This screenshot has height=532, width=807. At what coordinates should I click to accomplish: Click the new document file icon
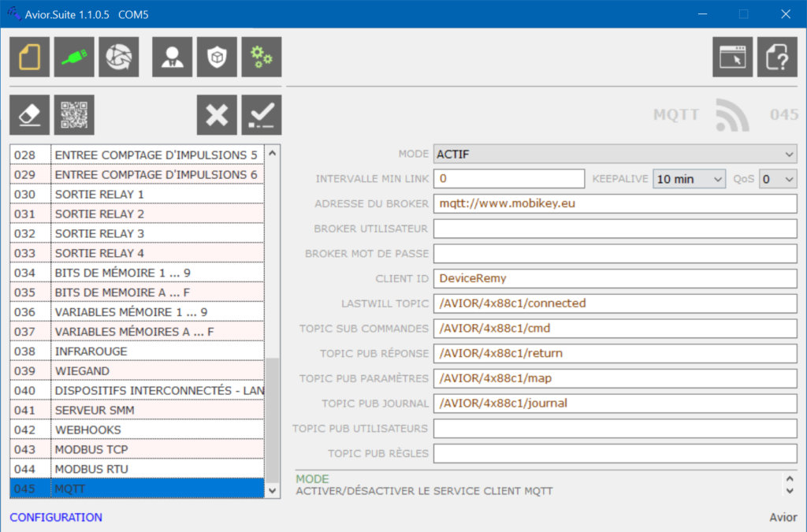click(x=30, y=57)
